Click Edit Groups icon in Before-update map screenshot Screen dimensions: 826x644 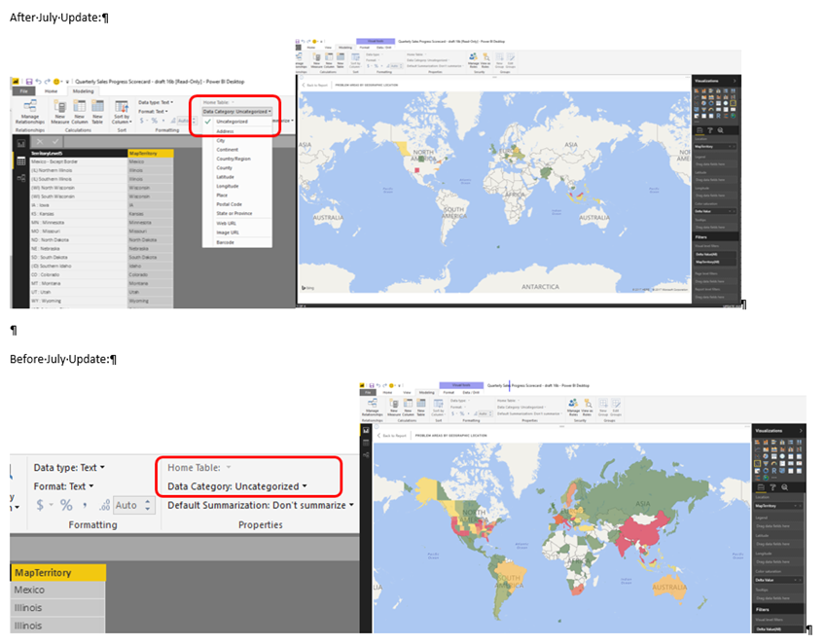[616, 407]
